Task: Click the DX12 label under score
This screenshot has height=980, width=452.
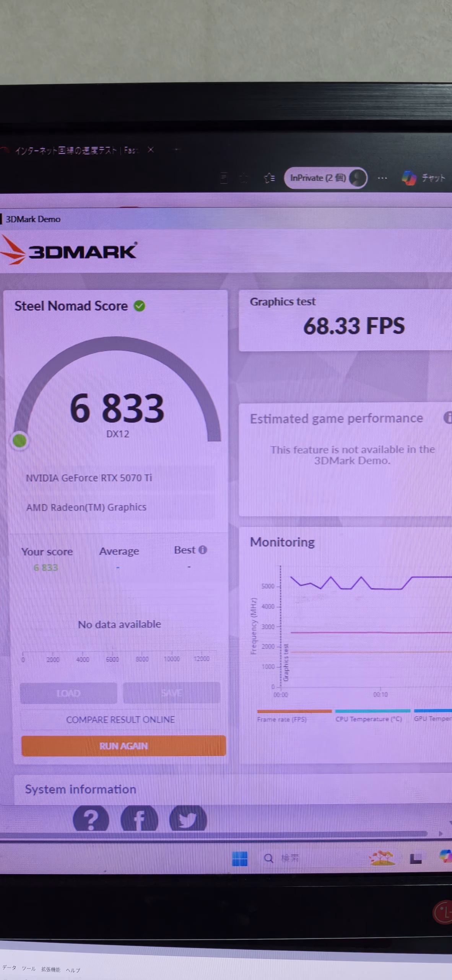Action: 117,434
